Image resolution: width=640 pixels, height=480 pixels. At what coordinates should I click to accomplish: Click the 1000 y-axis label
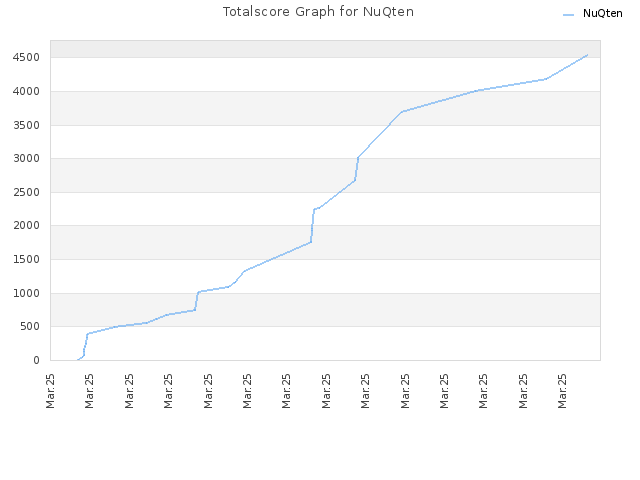[26, 293]
